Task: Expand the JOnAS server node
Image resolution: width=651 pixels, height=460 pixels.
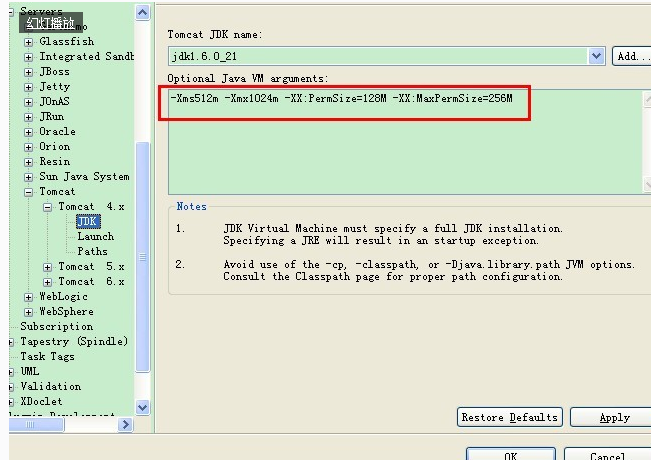Action: point(28,102)
